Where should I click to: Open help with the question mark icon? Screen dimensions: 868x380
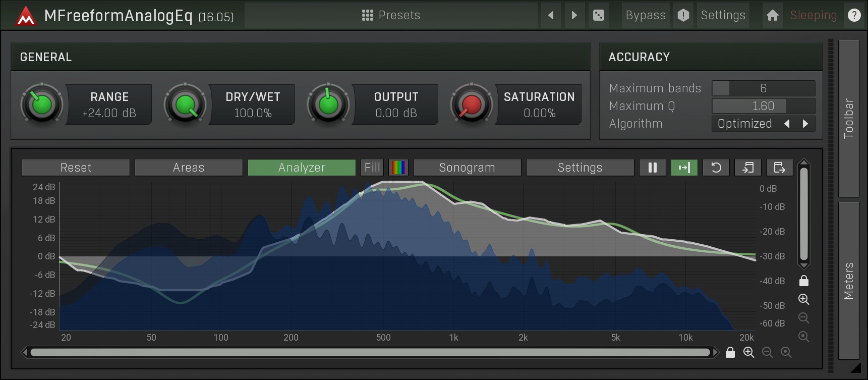pos(854,15)
